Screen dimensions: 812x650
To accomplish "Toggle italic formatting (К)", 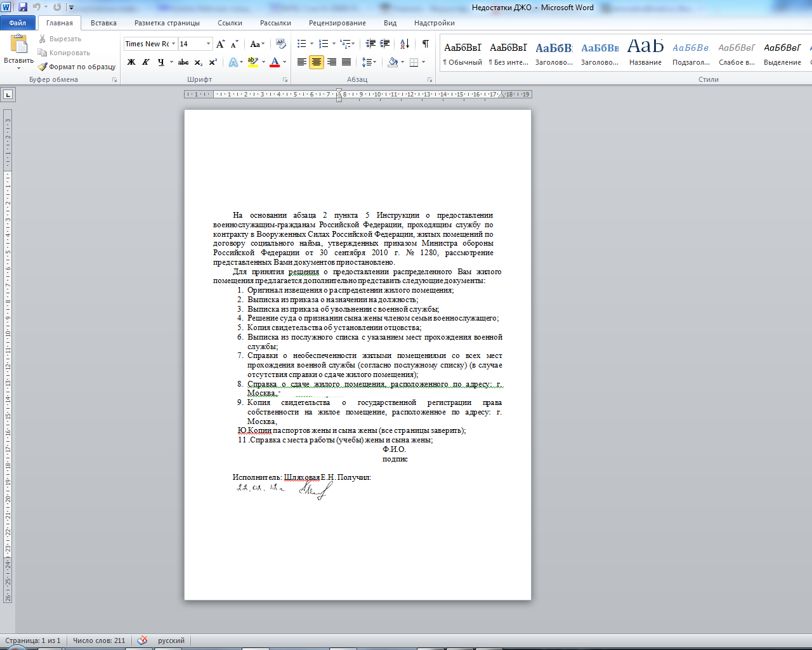I will (146, 62).
